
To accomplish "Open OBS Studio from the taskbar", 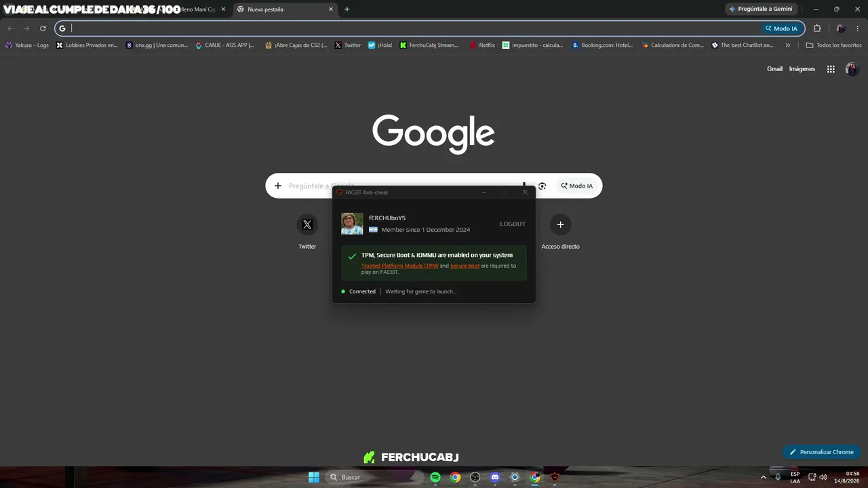I will tap(475, 477).
